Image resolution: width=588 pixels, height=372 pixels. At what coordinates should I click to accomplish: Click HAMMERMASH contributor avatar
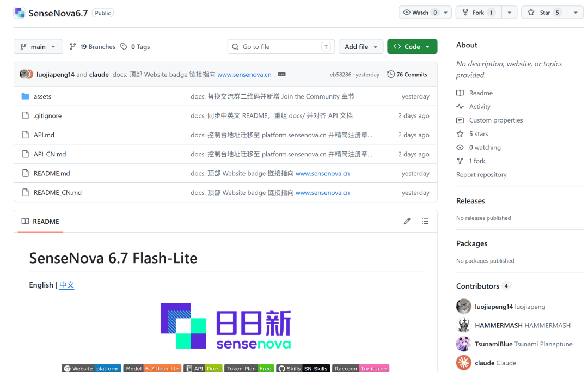[x=463, y=325]
